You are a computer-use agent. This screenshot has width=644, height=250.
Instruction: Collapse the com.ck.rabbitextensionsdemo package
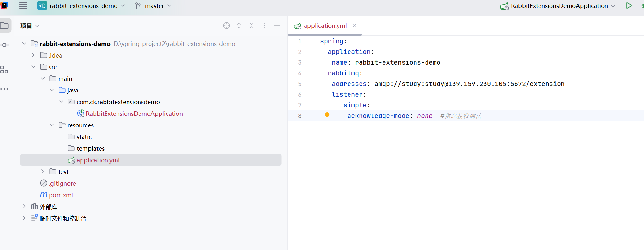click(61, 102)
